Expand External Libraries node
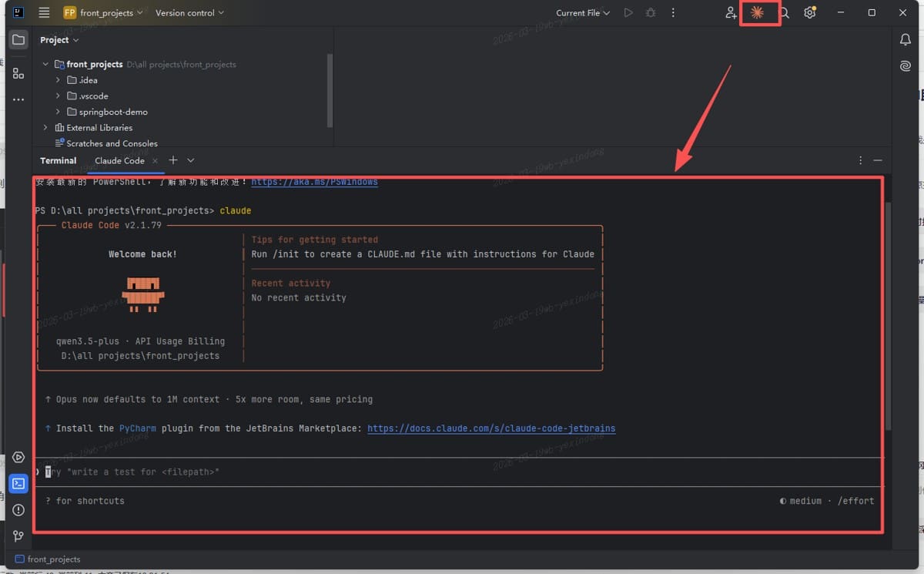 [45, 128]
